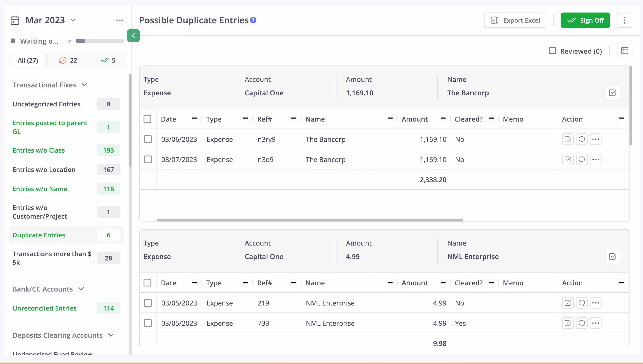
Task: Open the Mar 2023 period dropdown
Action: pyautogui.click(x=73, y=20)
